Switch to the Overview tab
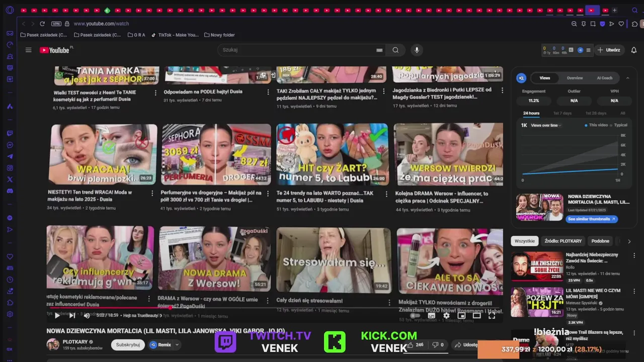The width and height of the screenshot is (644, 362). [x=575, y=78]
